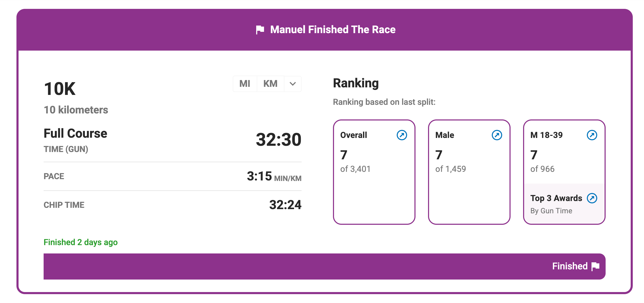Click the 32:30 gun time value
This screenshot has height=303, width=644.
point(278,140)
